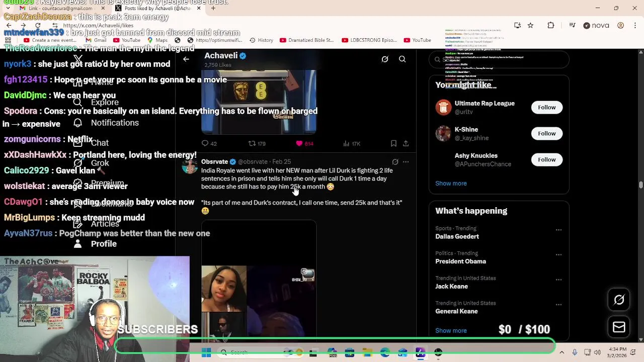Open the browser tab search dropdown

pyautogui.click(x=9, y=9)
